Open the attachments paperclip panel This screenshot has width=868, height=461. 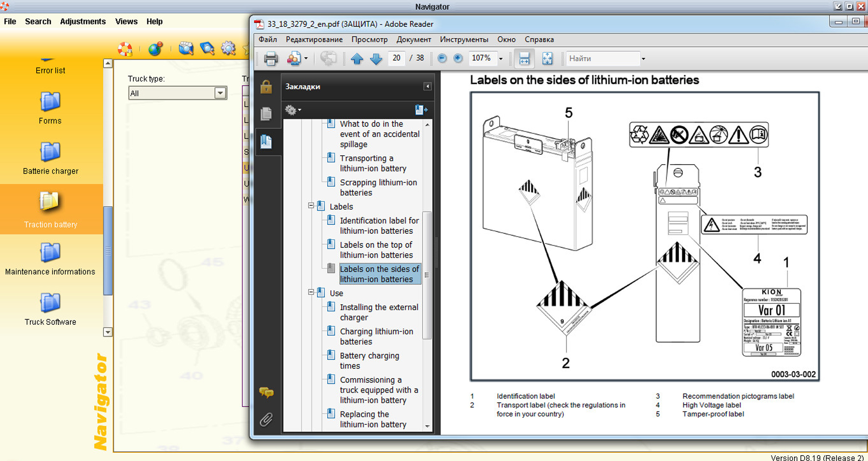pos(266,419)
